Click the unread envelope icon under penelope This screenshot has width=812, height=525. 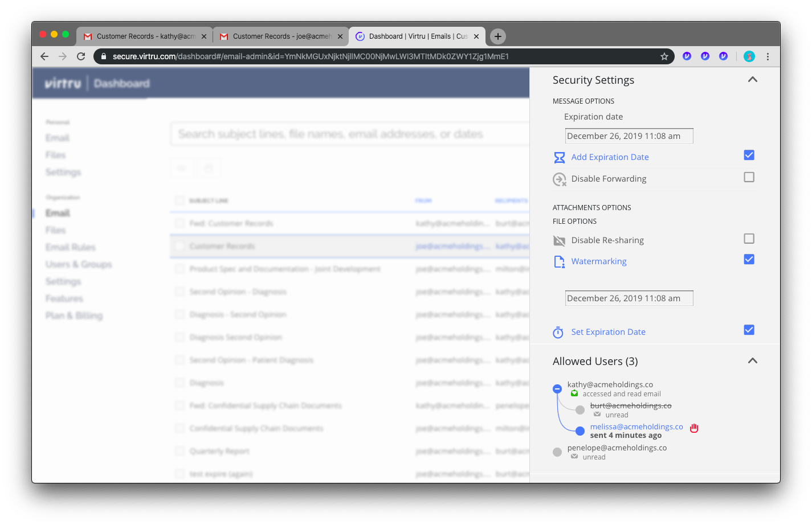[574, 457]
